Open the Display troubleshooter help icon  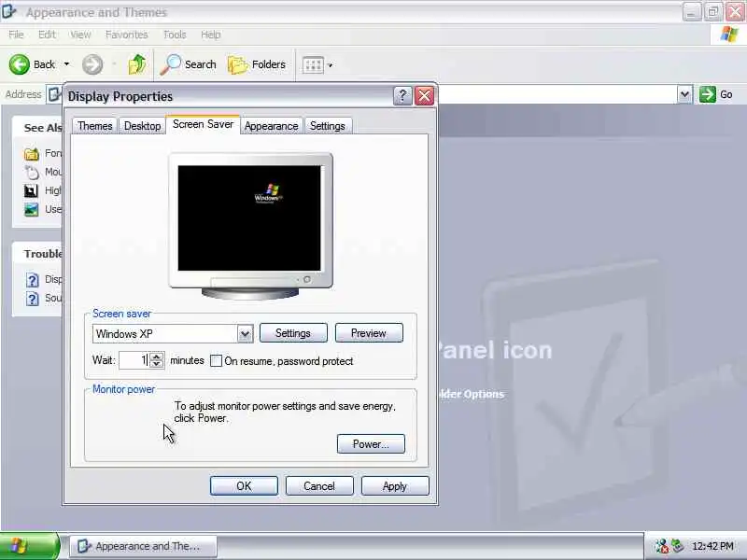(32, 279)
